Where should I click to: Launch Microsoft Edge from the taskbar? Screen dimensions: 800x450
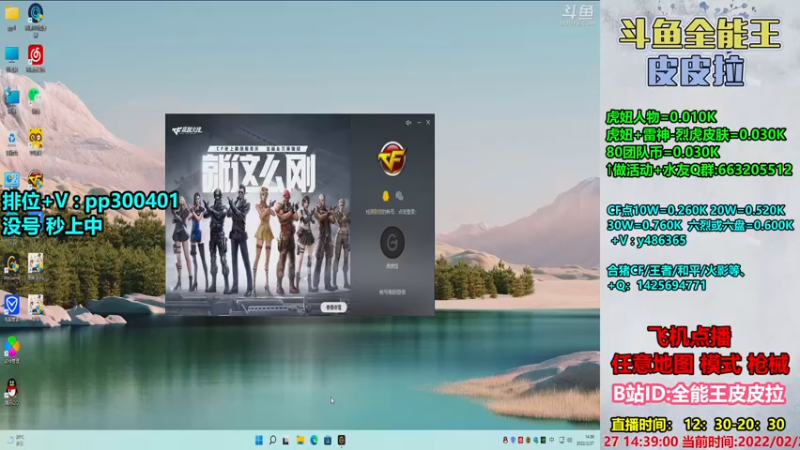[314, 440]
